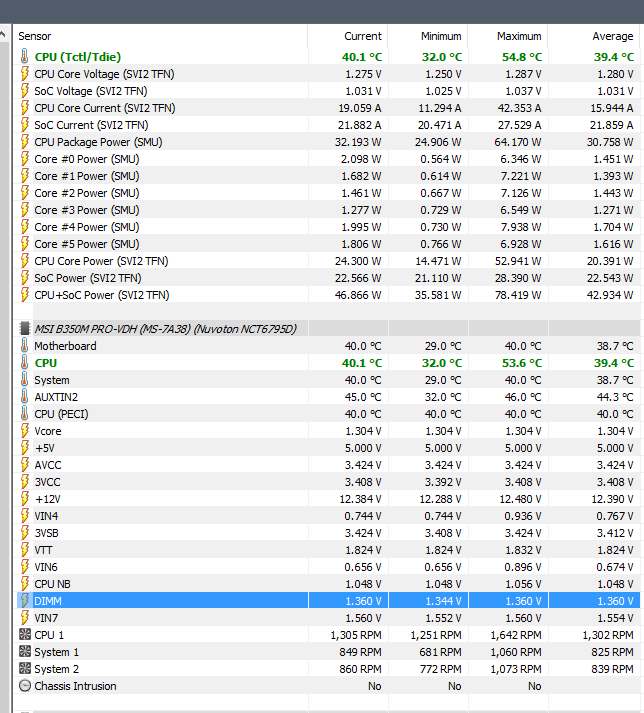Click the lightning icon beside Core #3 Power

tap(25, 210)
